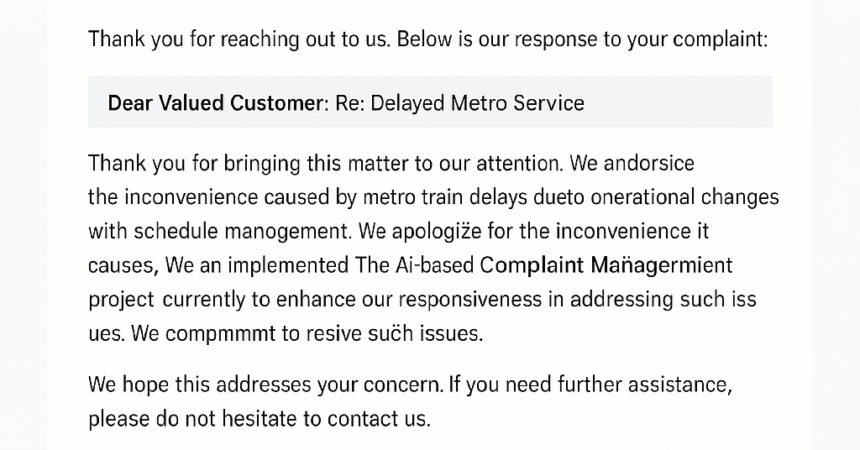Image resolution: width=860 pixels, height=450 pixels.
Task: Click the misspelled word "andorsice"
Action: (x=649, y=164)
